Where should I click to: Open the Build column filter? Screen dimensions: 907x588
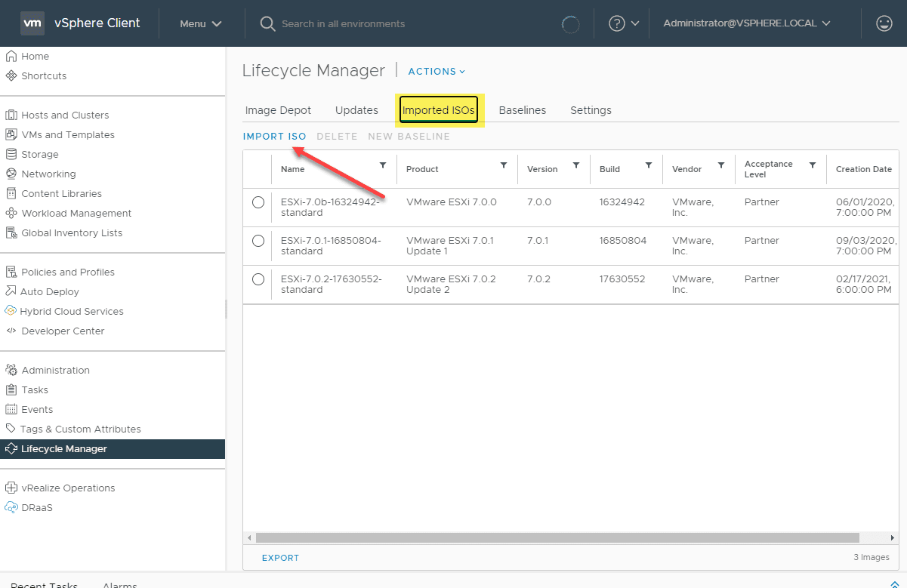click(649, 165)
